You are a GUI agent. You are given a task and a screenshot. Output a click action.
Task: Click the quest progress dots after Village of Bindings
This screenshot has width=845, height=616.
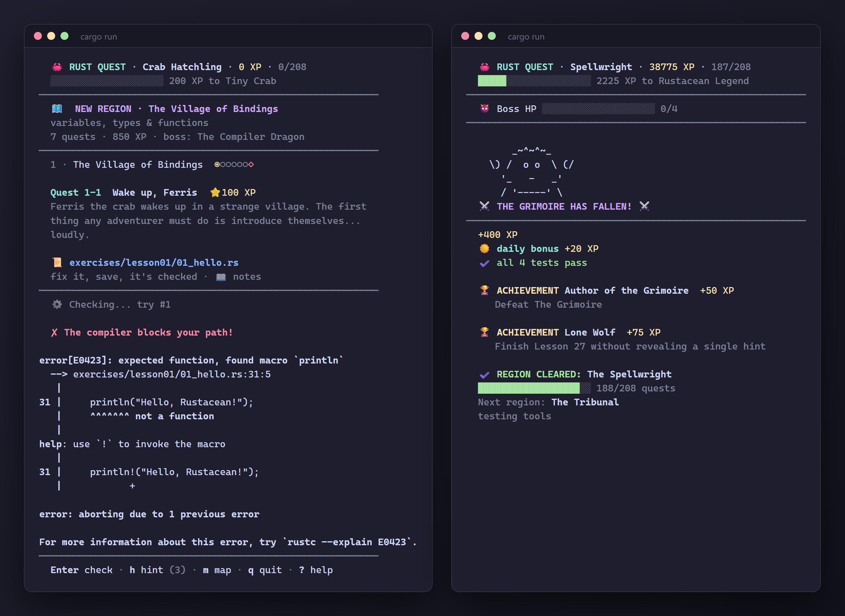(234, 164)
